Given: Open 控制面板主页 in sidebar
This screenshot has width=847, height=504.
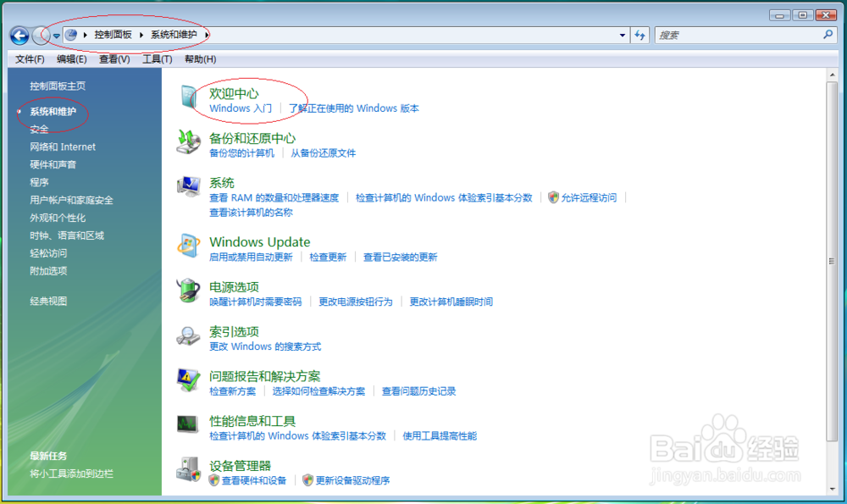Looking at the screenshot, I should 58,86.
